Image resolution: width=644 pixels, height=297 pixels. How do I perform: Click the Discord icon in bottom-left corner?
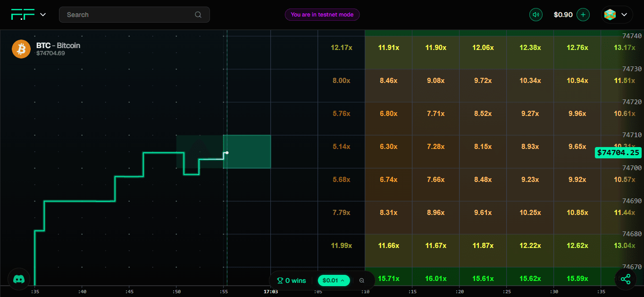click(x=18, y=279)
